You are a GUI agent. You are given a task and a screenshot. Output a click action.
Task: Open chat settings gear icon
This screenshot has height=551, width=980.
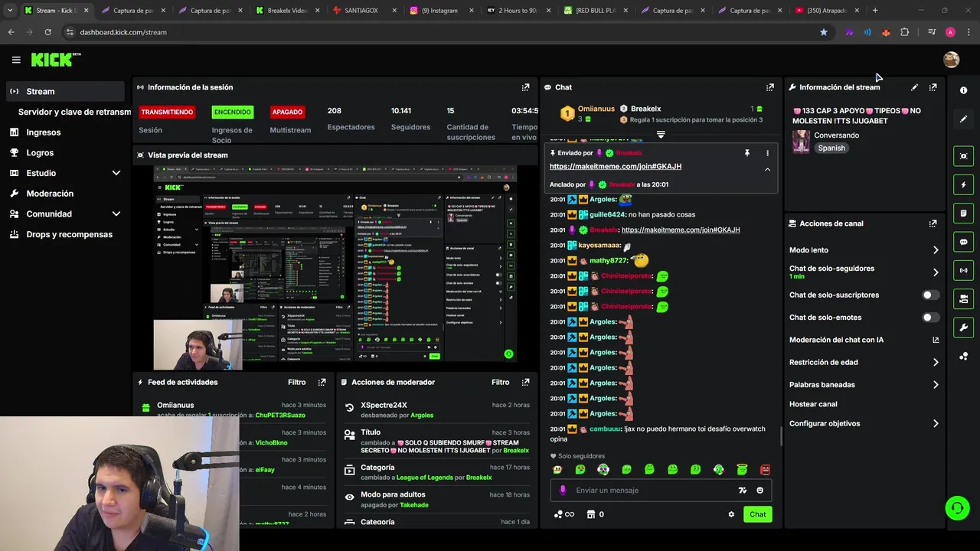tap(731, 514)
